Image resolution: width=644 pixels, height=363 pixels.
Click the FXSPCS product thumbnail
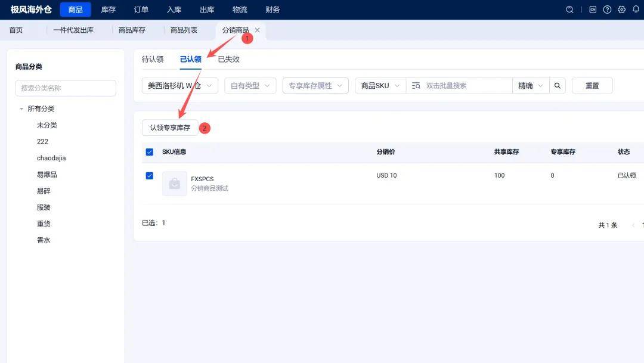pyautogui.click(x=175, y=184)
